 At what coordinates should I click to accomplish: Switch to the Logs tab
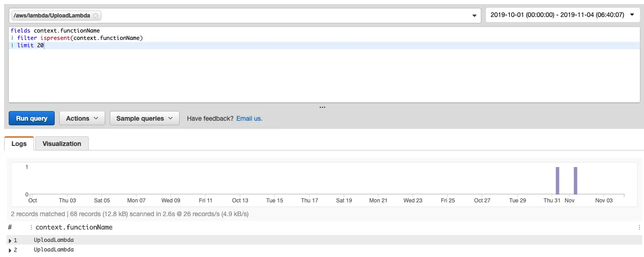pyautogui.click(x=19, y=144)
